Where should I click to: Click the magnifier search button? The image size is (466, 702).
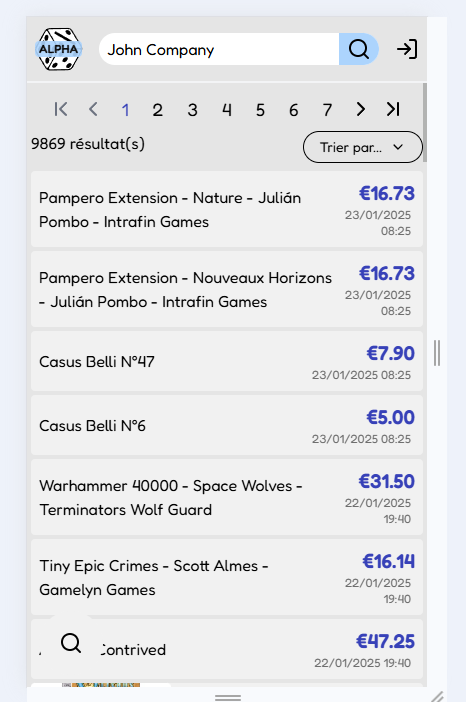[359, 49]
